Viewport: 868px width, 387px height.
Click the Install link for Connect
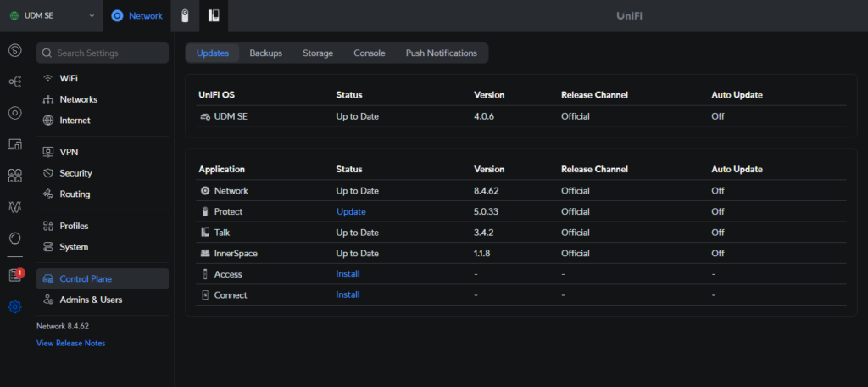coord(348,295)
